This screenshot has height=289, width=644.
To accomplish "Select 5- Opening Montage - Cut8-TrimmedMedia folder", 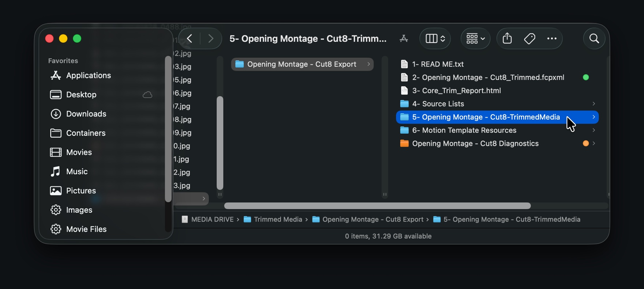I will click(x=497, y=117).
